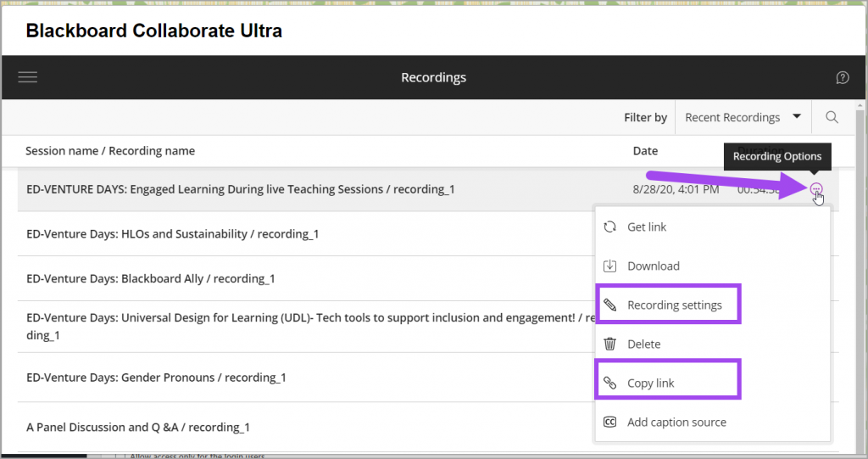868x459 pixels.
Task: Expand the Recent Recordings filter dropdown
Action: coord(743,117)
